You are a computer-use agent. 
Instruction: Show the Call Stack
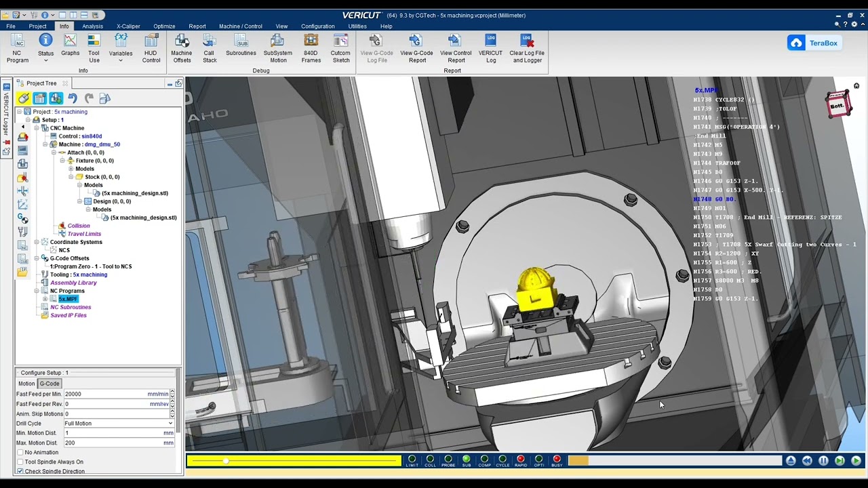210,49
